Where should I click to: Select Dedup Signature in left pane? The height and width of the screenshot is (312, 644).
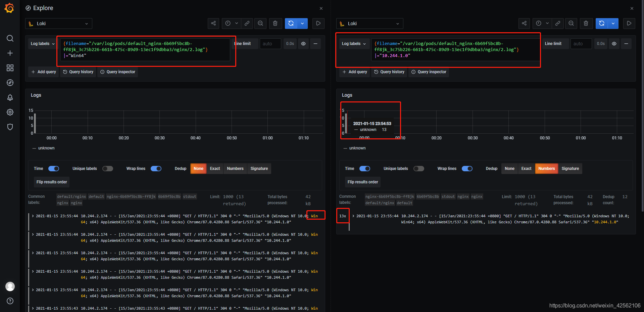[259, 169]
